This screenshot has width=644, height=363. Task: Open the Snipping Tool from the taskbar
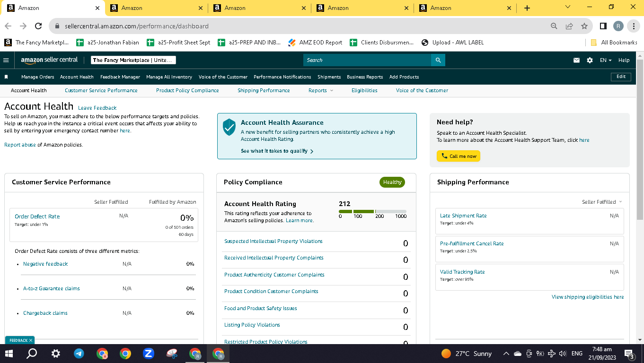click(172, 354)
